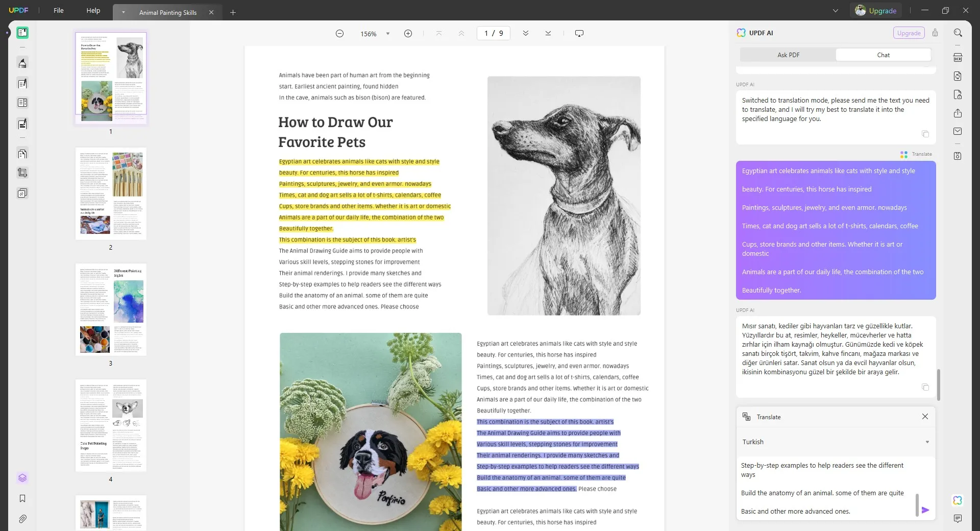Zoom out with the minus button

click(339, 33)
